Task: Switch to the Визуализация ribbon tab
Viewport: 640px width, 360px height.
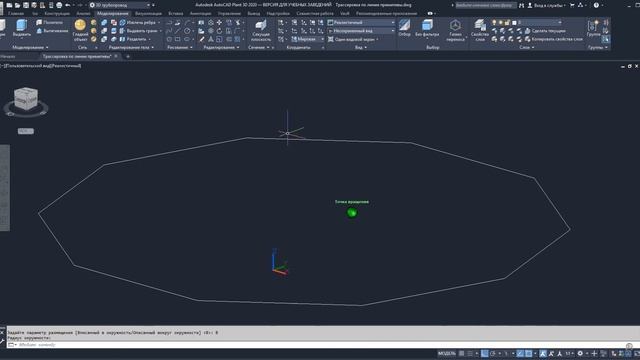Action: click(148, 13)
